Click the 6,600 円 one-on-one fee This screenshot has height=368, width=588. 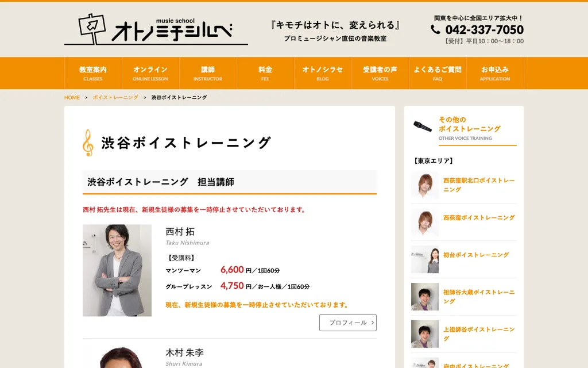(250, 270)
